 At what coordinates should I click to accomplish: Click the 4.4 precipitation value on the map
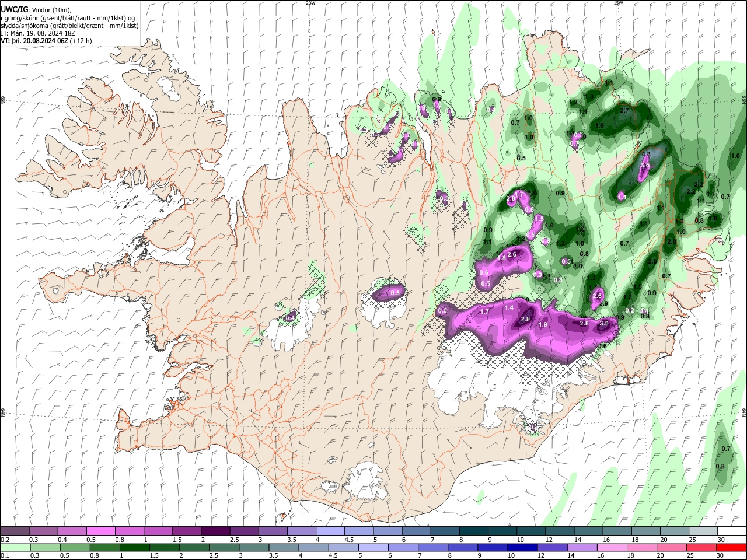[646, 154]
